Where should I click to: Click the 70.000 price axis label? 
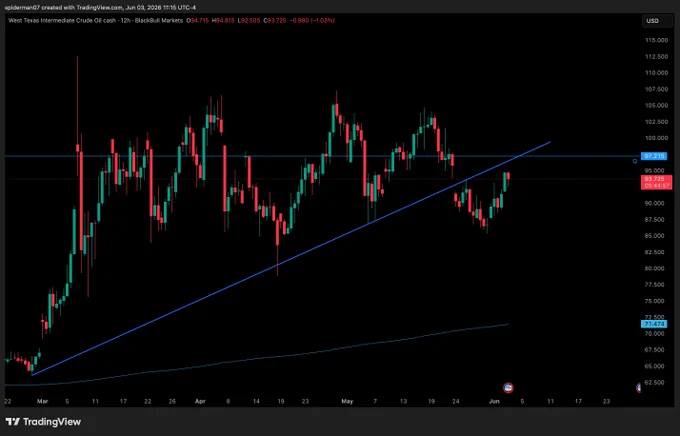[656, 334]
